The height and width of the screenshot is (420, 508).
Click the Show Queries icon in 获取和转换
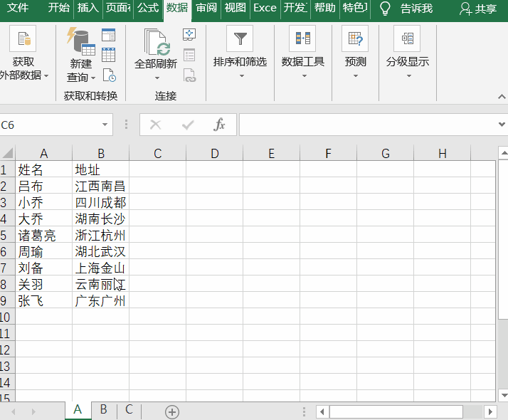point(108,35)
